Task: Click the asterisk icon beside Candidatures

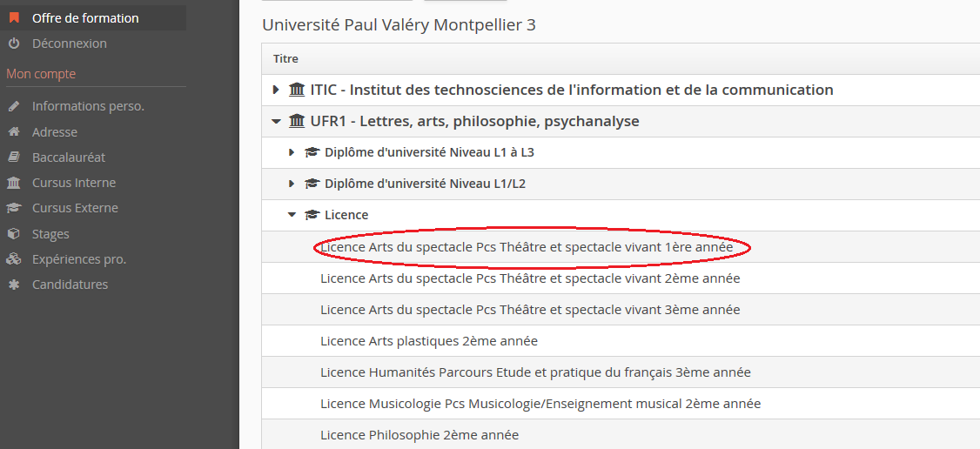Action: coord(14,285)
